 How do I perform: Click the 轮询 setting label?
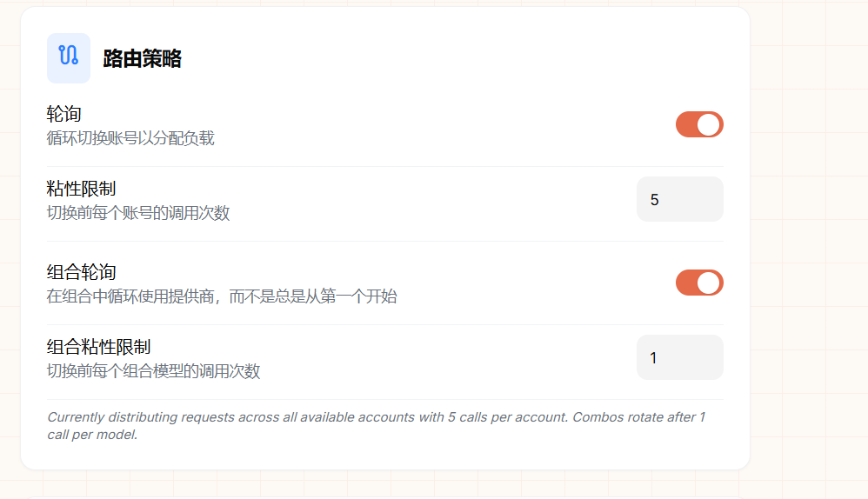coord(63,114)
